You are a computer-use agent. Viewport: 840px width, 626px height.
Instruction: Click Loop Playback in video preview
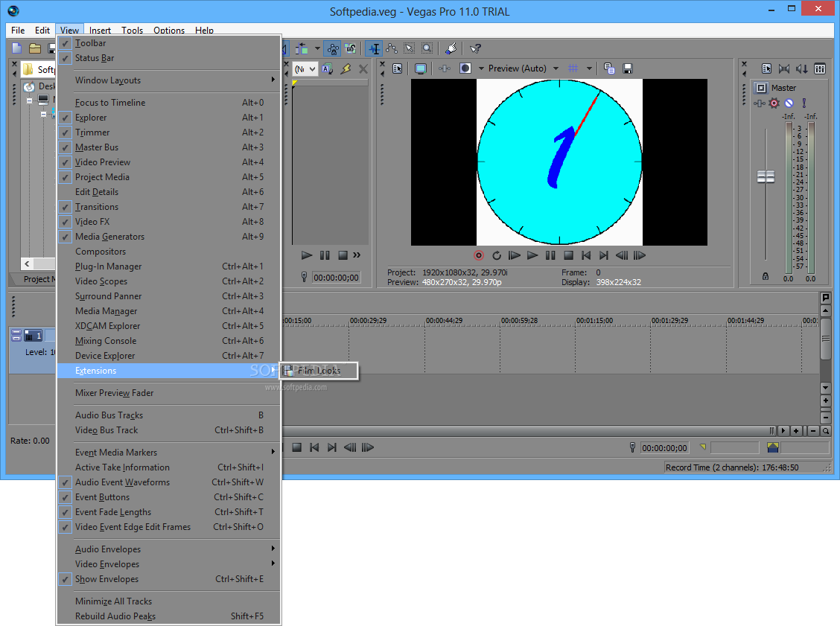point(497,255)
